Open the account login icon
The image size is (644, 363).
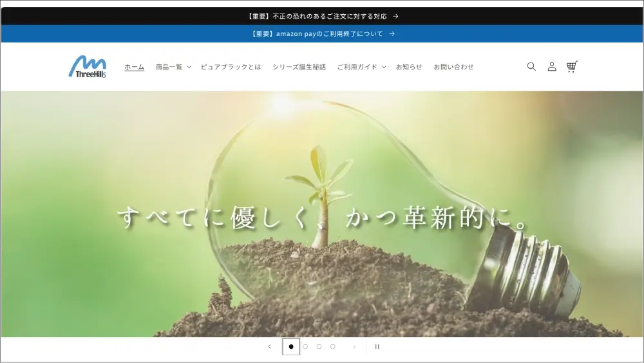(552, 66)
